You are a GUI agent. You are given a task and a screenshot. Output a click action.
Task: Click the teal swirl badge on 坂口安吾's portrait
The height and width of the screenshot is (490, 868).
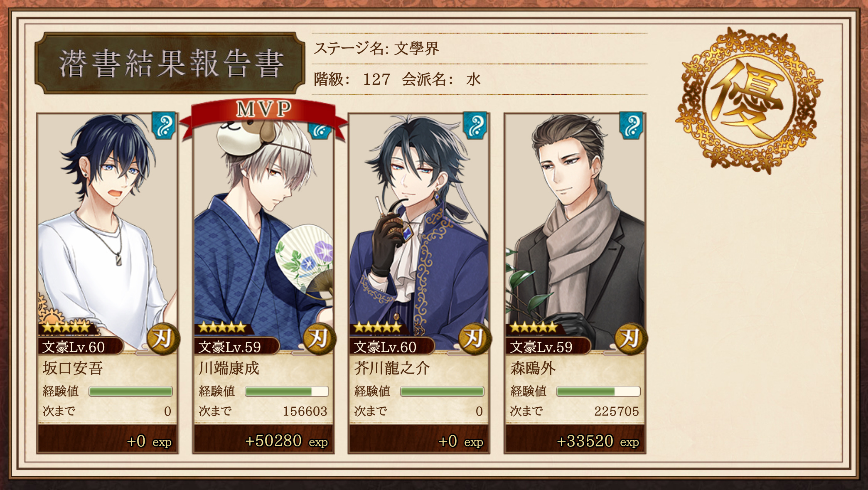pos(164,125)
